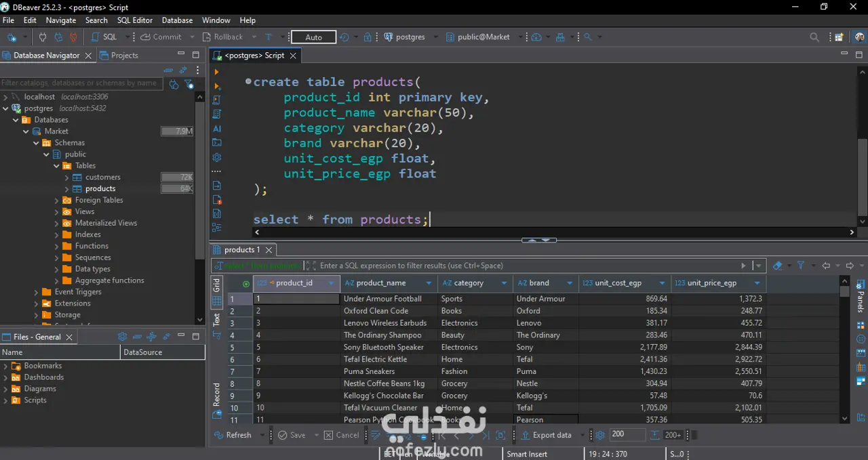Open the Navigate menu
This screenshot has width=868, height=460.
click(x=61, y=20)
